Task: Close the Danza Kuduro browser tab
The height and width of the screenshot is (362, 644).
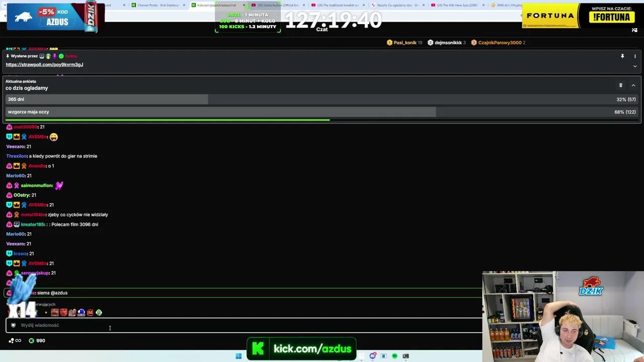Action: click(x=304, y=5)
